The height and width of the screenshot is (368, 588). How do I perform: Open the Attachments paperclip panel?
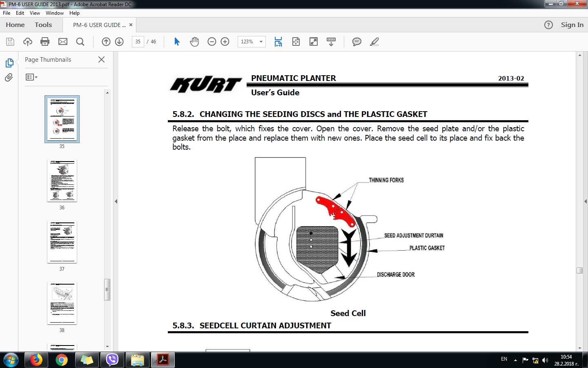[x=9, y=78]
